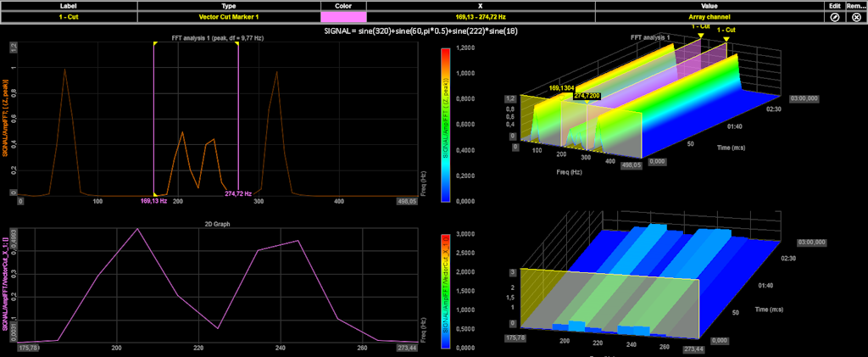Click the '273,44' max X box on 2D Graph
The width and height of the screenshot is (868, 357).
[408, 349]
